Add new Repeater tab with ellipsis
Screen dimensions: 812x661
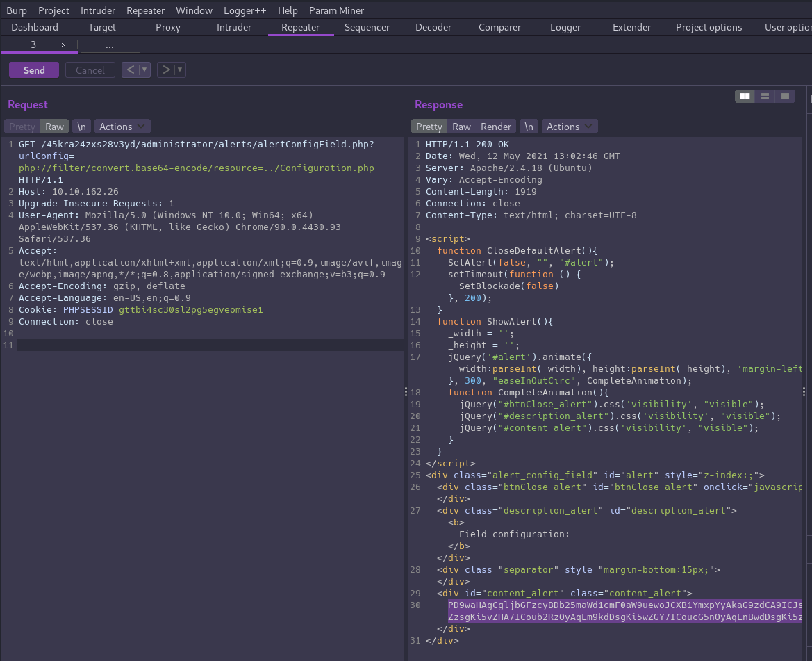click(x=109, y=44)
